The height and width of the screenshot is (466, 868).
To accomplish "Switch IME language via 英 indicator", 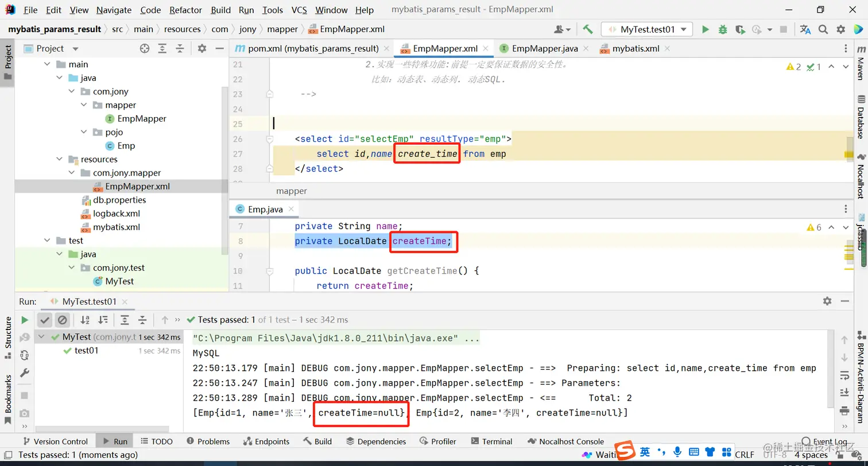I will (645, 452).
